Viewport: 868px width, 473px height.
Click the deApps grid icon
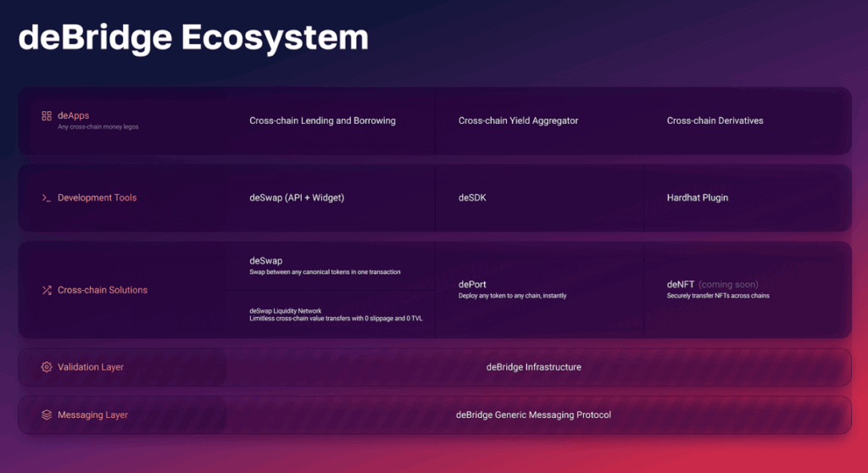[47, 115]
